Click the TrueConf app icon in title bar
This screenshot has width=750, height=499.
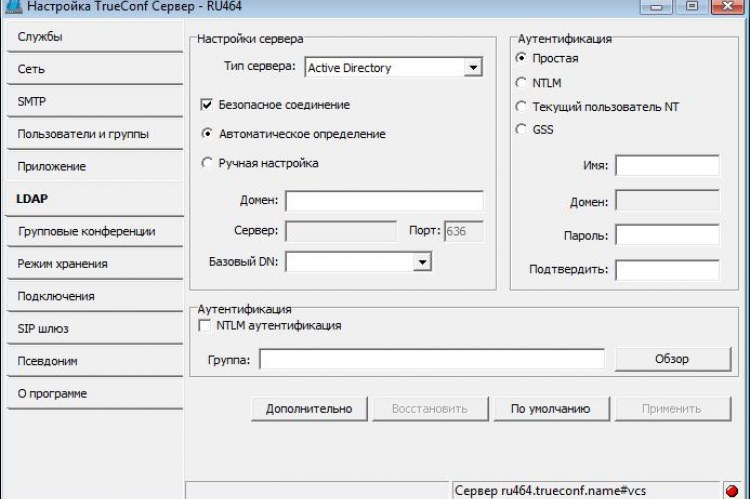coord(11,6)
